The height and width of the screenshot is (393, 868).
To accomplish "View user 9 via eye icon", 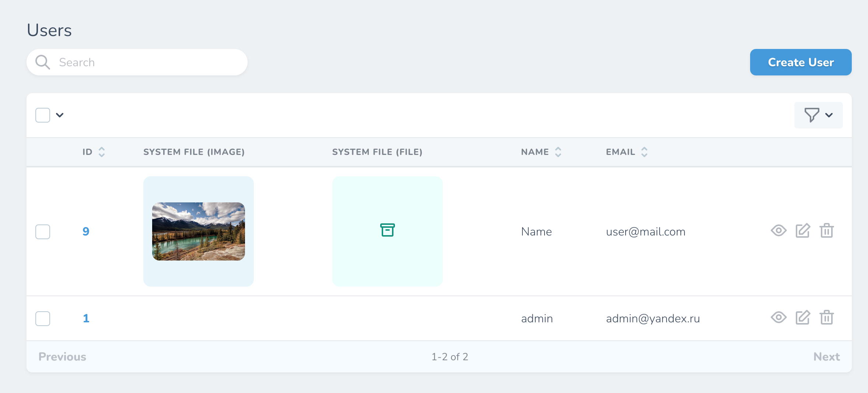I will (778, 231).
